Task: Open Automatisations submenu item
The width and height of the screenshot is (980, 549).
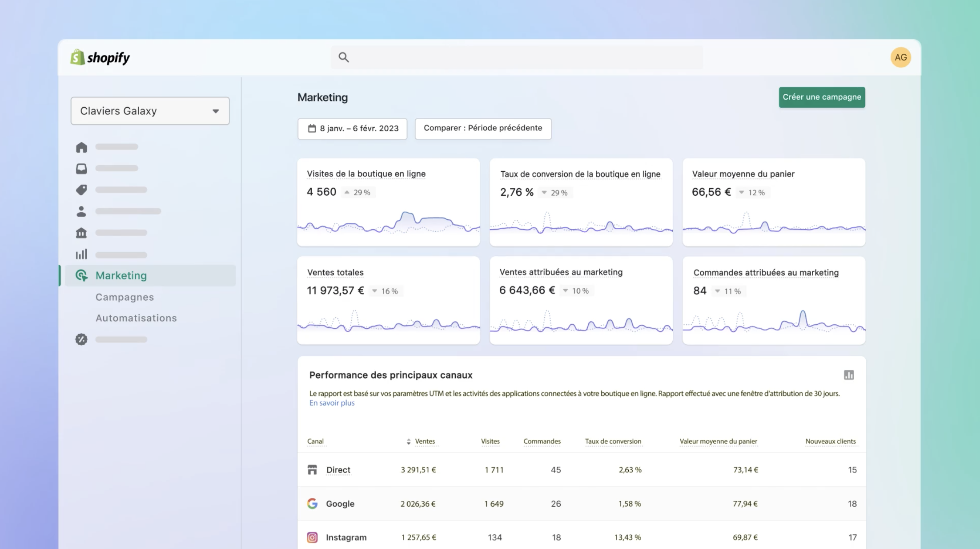Action: click(136, 318)
